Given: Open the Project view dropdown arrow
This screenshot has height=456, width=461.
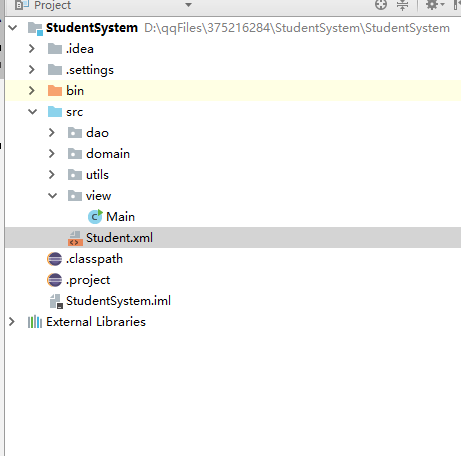Looking at the screenshot, I should pyautogui.click(x=188, y=5).
